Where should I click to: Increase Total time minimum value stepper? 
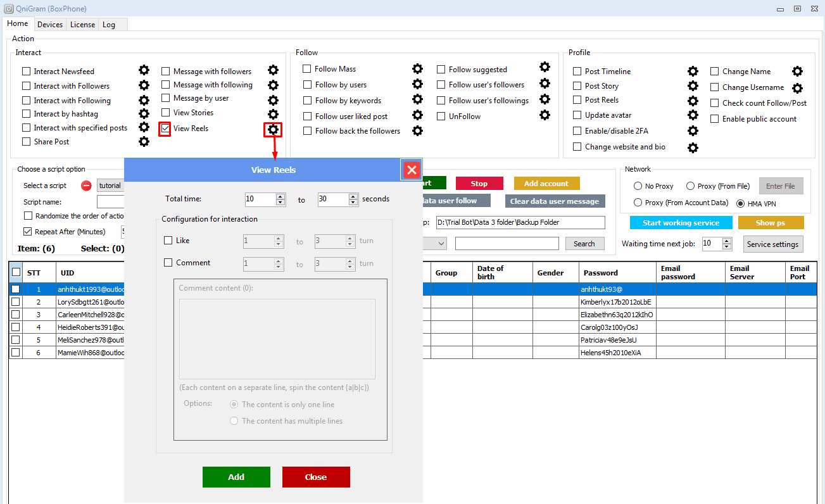[x=280, y=196]
